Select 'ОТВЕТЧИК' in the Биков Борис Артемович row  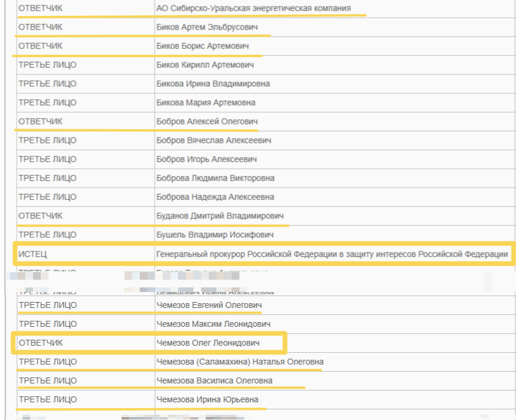[40, 46]
